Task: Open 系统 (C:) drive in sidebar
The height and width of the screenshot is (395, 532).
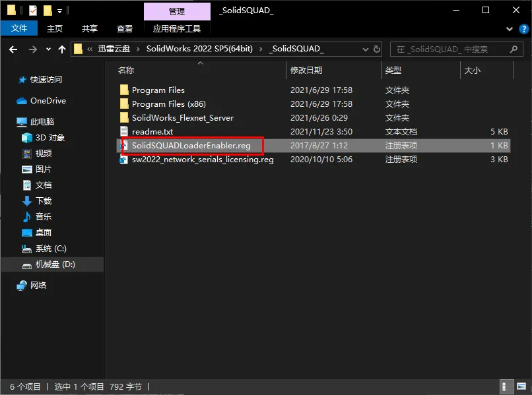Action: tap(51, 249)
